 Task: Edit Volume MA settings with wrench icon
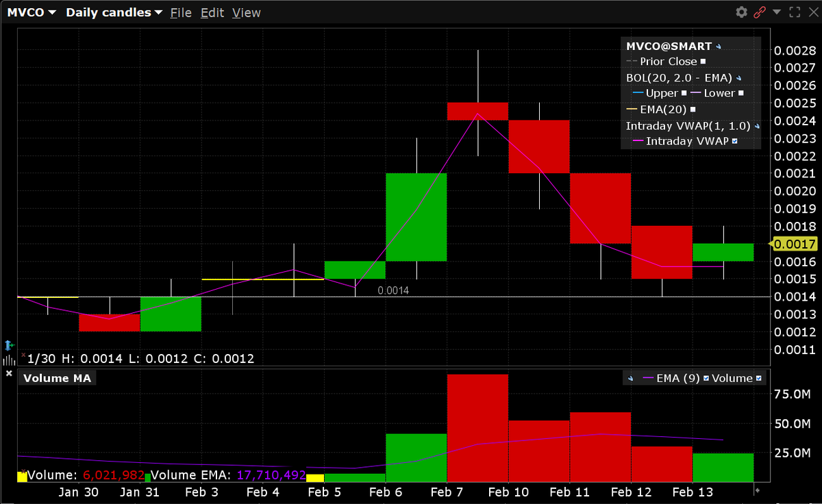(x=630, y=378)
